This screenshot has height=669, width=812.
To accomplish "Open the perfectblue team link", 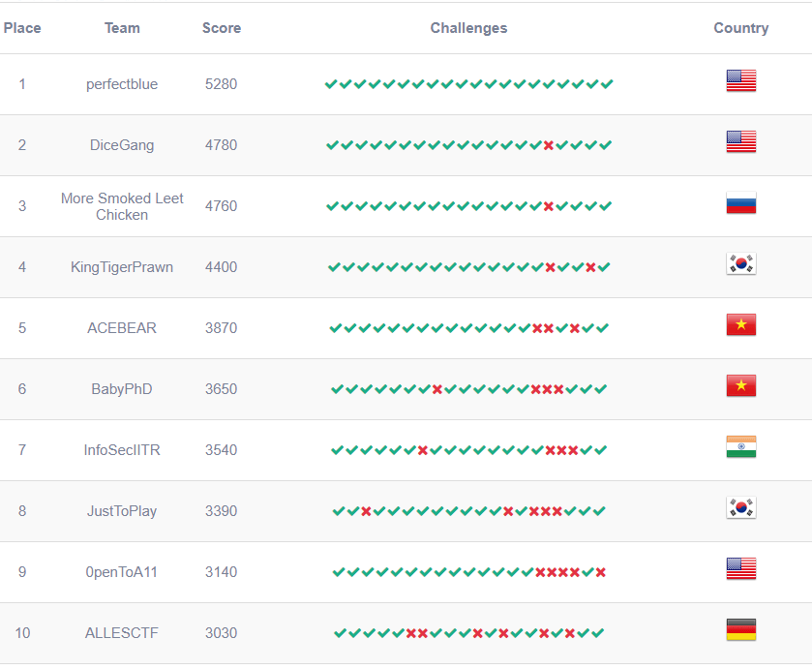I will coord(122,84).
